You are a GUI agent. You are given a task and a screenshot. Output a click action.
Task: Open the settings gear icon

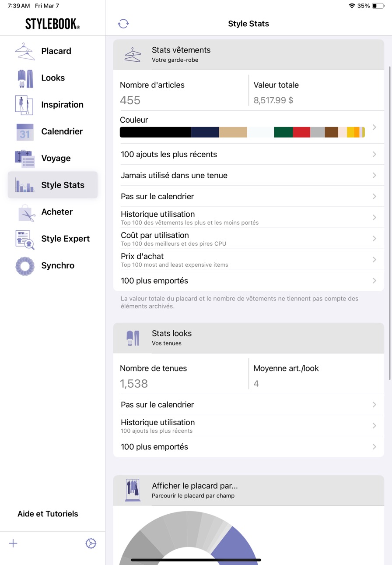(x=91, y=544)
